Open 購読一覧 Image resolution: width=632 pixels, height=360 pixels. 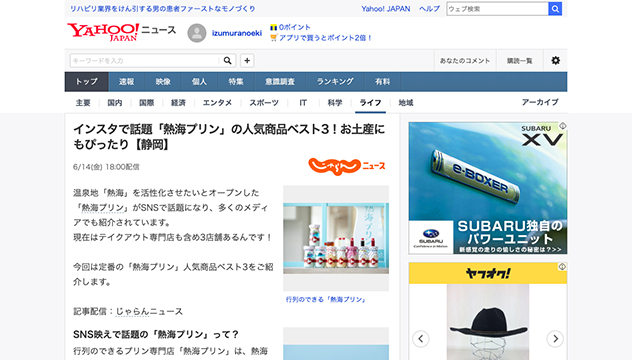tap(520, 61)
